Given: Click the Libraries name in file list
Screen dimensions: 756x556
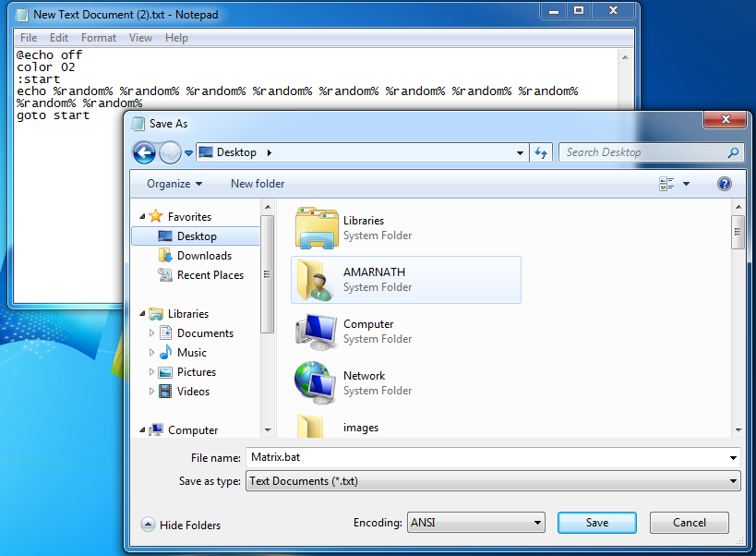Looking at the screenshot, I should pos(364,221).
